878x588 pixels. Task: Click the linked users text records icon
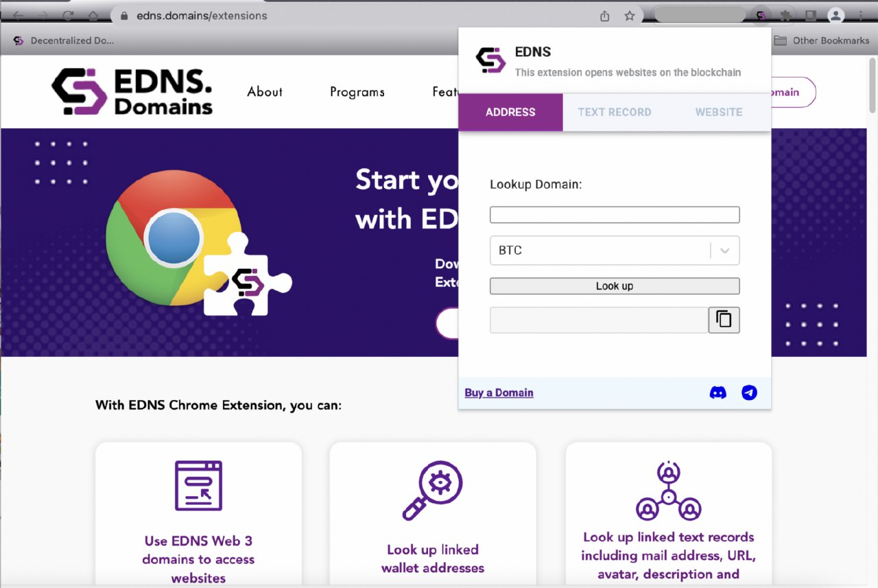pos(668,491)
